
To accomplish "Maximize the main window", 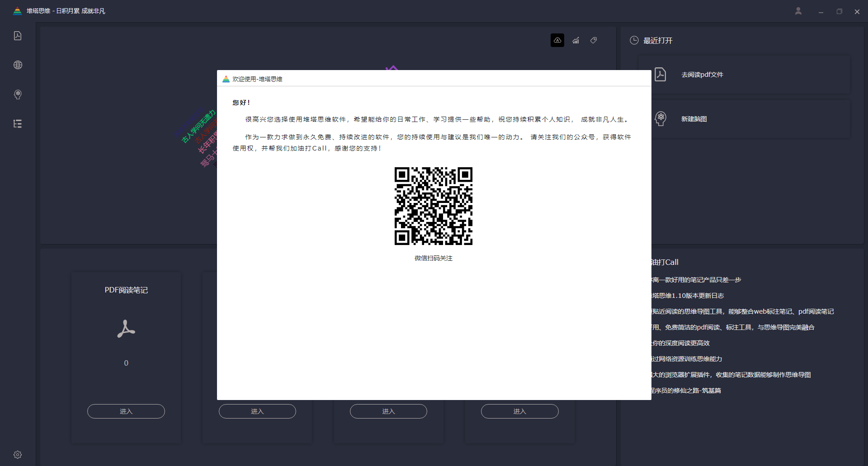I will click(x=839, y=12).
